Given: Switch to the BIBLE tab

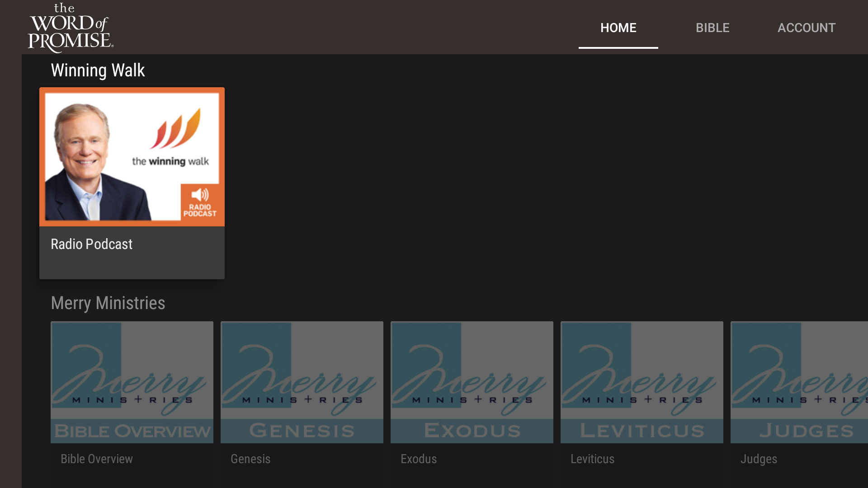Looking at the screenshot, I should (712, 28).
